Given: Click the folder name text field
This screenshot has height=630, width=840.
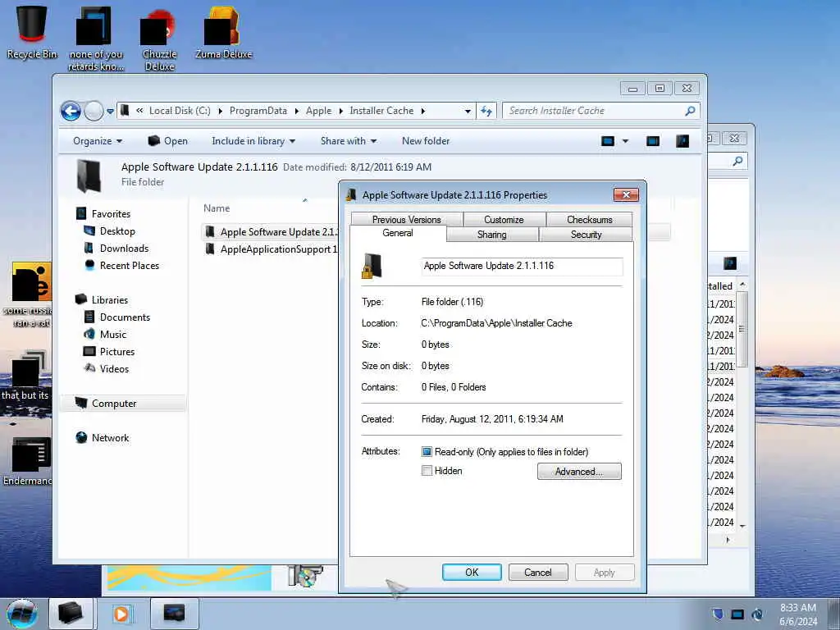Looking at the screenshot, I should [x=522, y=267].
